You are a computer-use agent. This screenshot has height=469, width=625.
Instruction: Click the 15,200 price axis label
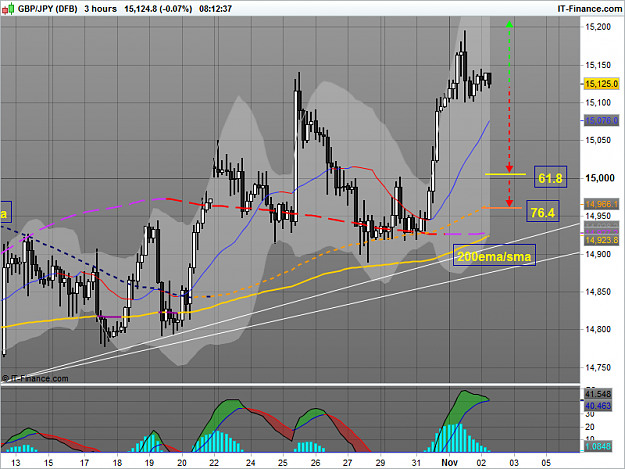coord(598,27)
